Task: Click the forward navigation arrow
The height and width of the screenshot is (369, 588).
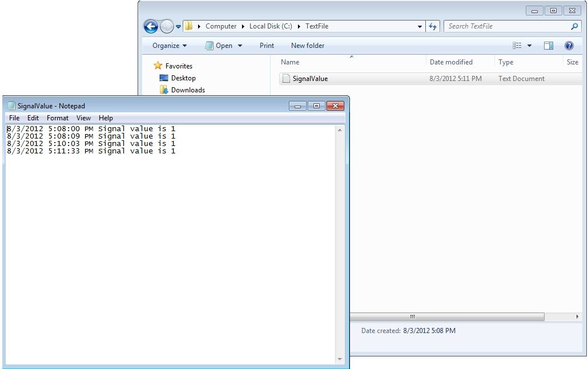Action: (x=166, y=26)
